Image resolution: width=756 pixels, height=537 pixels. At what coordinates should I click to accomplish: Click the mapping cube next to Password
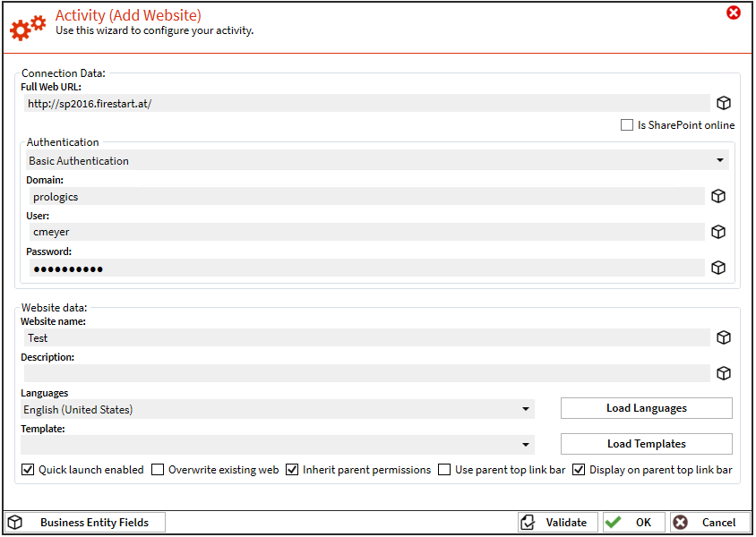click(718, 267)
